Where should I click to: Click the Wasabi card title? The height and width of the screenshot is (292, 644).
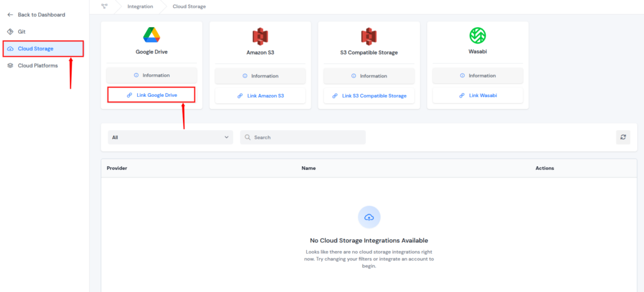pos(478,52)
